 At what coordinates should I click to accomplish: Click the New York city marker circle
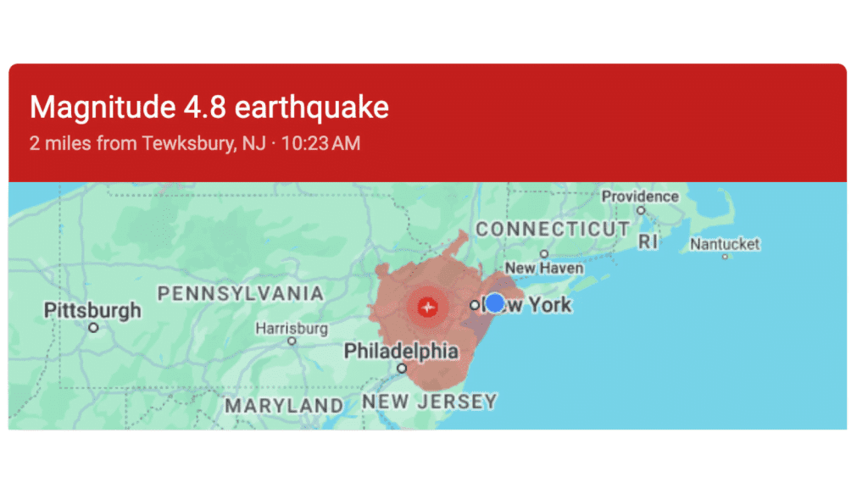474,305
